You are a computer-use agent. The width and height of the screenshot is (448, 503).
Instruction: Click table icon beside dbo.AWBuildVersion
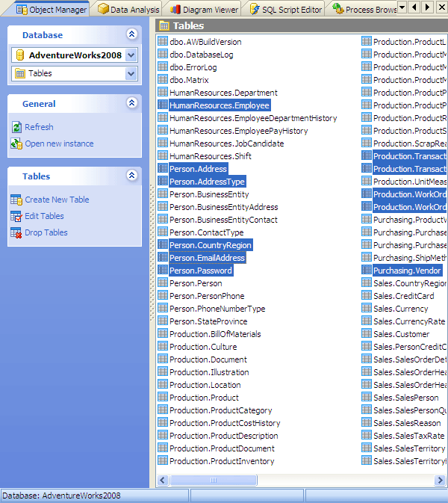pos(163,42)
